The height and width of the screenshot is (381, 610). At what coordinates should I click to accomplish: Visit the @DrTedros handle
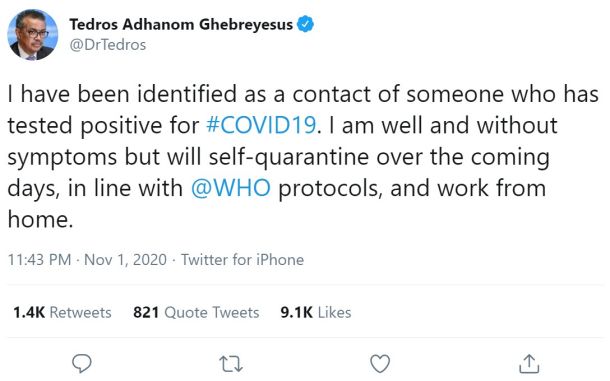108,45
